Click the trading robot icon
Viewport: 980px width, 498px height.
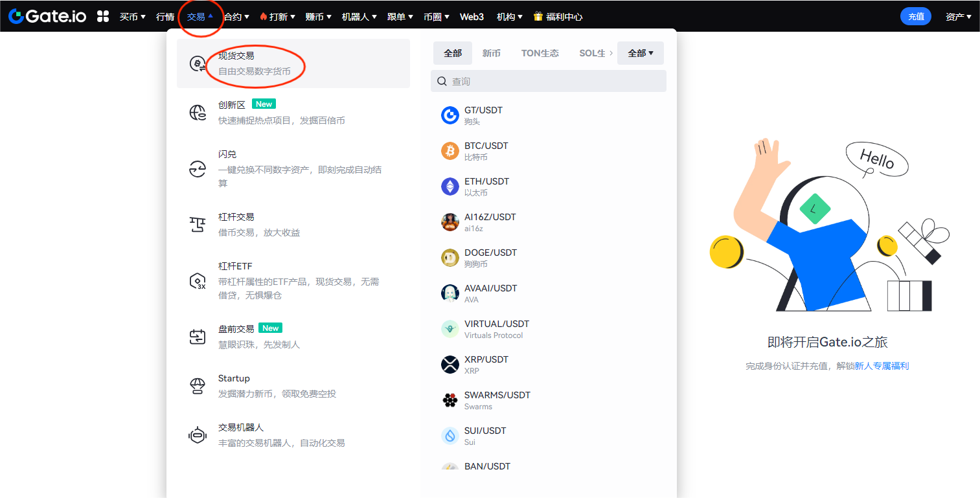click(197, 435)
